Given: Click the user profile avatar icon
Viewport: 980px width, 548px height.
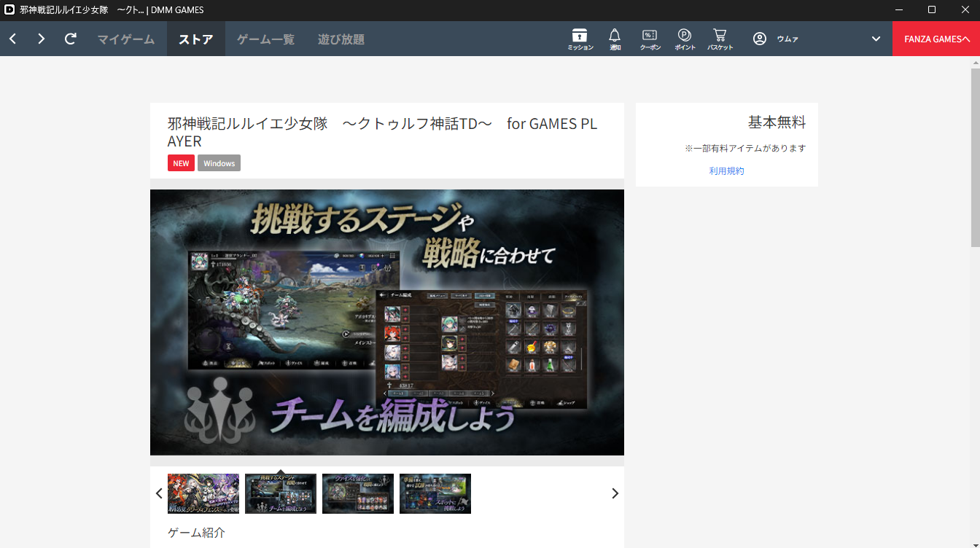Looking at the screenshot, I should [760, 39].
